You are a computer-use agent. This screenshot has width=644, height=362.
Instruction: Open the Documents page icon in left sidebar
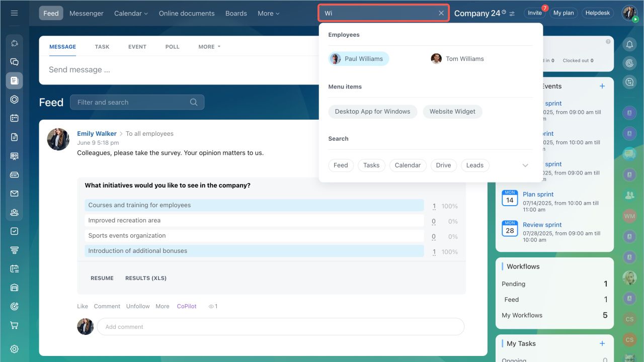click(x=14, y=137)
